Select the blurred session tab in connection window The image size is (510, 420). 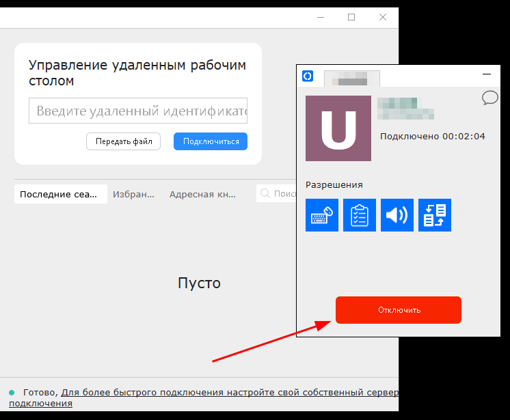pyautogui.click(x=352, y=79)
